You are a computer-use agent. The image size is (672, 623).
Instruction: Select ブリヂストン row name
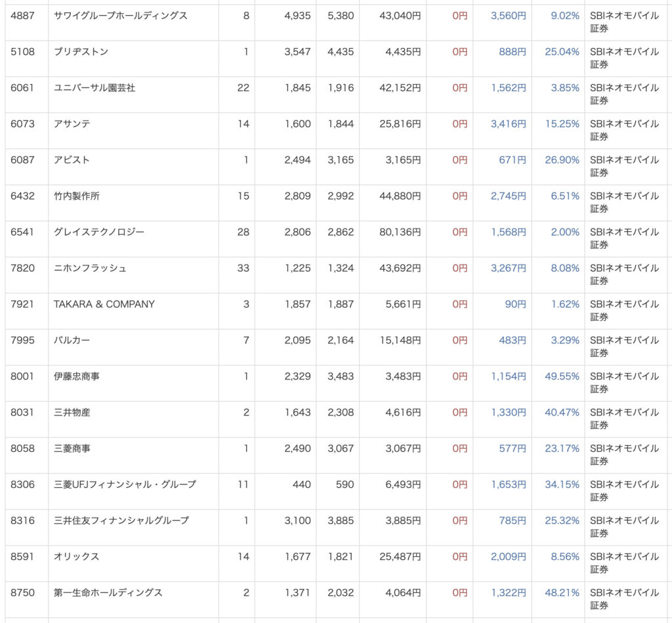81,52
